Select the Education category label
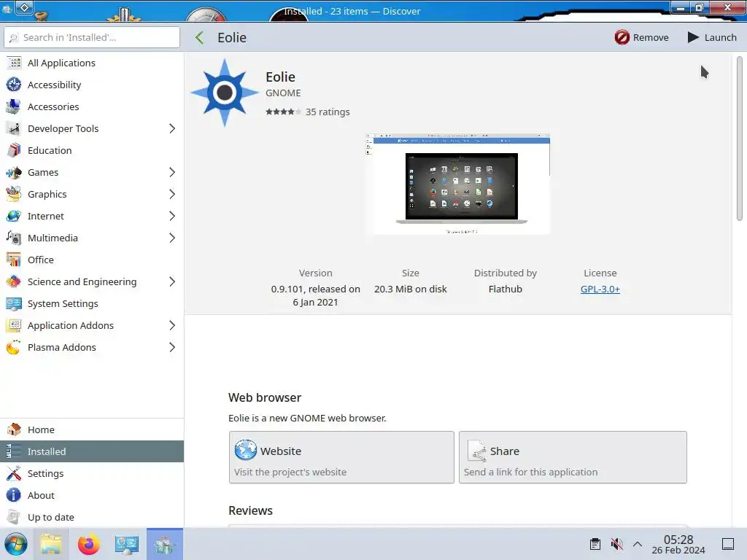 pos(50,150)
